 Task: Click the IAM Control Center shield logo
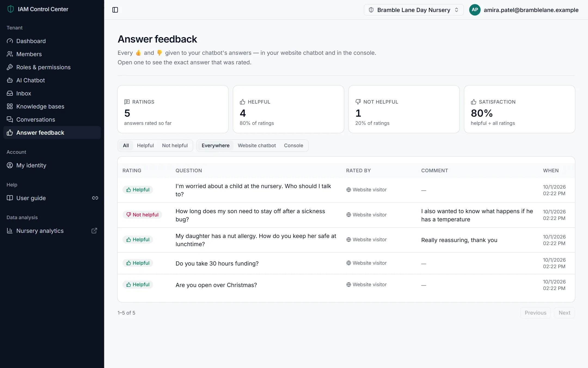(x=11, y=9)
